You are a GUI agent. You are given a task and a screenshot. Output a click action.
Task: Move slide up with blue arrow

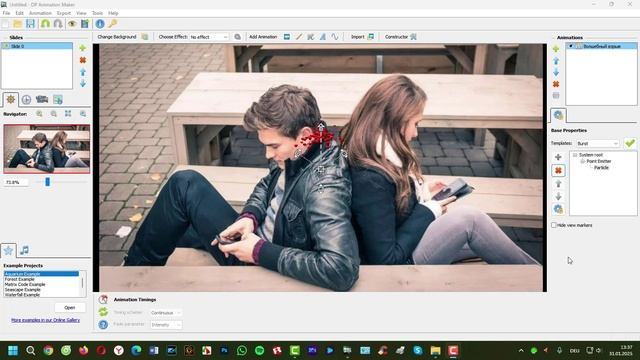tap(83, 72)
